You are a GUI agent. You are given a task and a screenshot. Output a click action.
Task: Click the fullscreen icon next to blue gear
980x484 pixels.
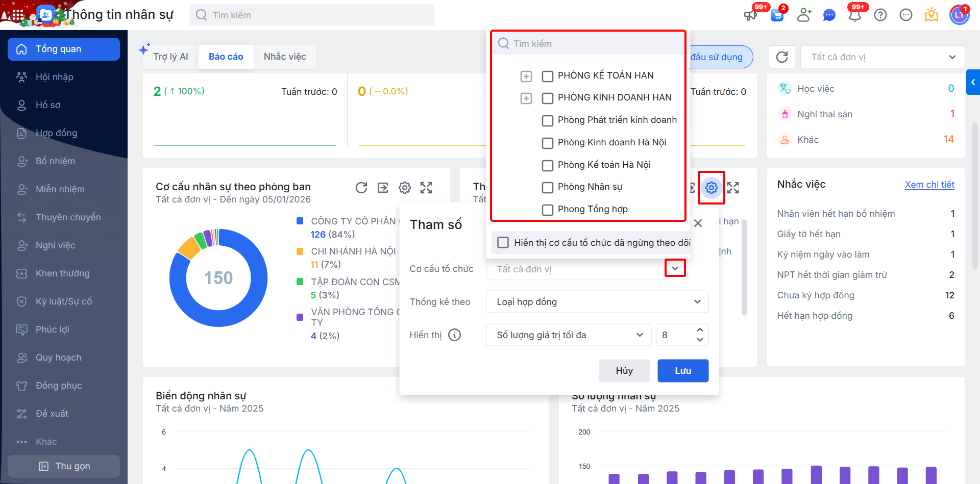(733, 188)
